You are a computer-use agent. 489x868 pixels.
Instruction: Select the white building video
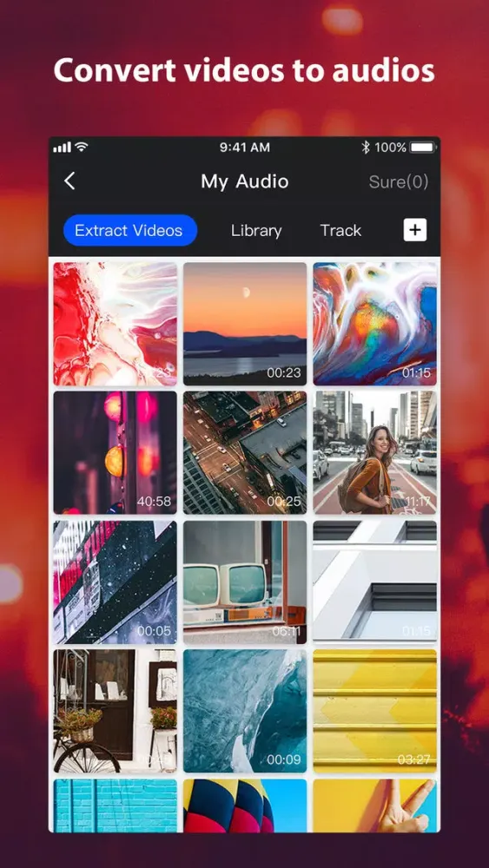375,582
